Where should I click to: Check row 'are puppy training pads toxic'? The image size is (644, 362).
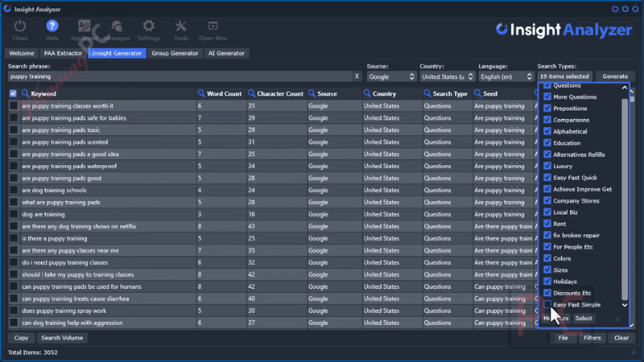pos(14,130)
